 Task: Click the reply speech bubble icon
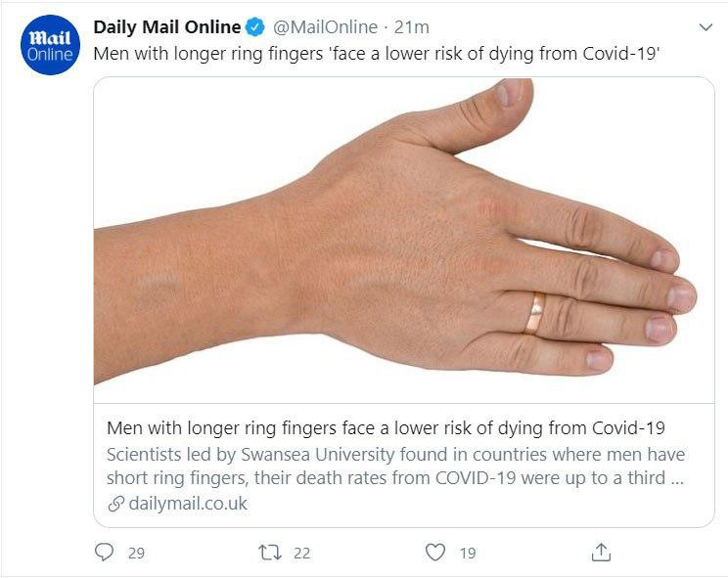[x=104, y=552]
